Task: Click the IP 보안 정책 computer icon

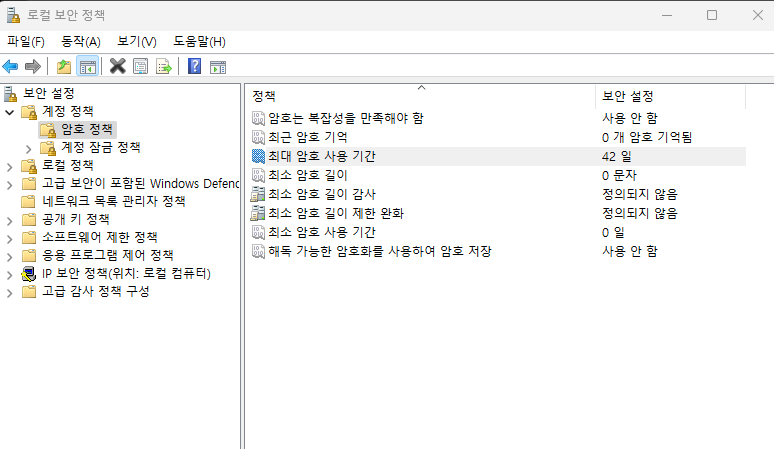Action: pos(29,273)
